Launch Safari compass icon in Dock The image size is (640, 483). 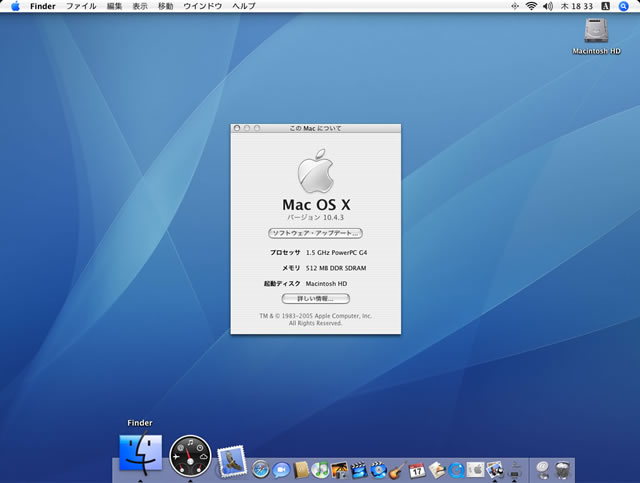pos(260,470)
